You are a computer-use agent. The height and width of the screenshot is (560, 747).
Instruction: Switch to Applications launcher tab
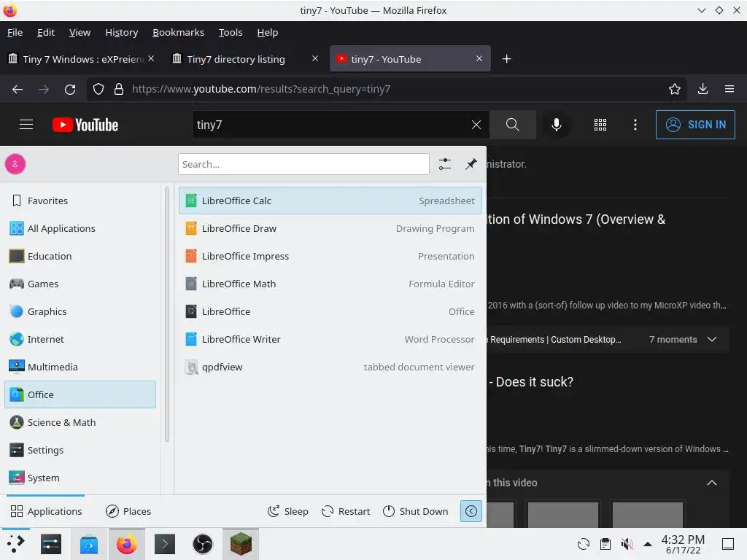[x=46, y=511]
